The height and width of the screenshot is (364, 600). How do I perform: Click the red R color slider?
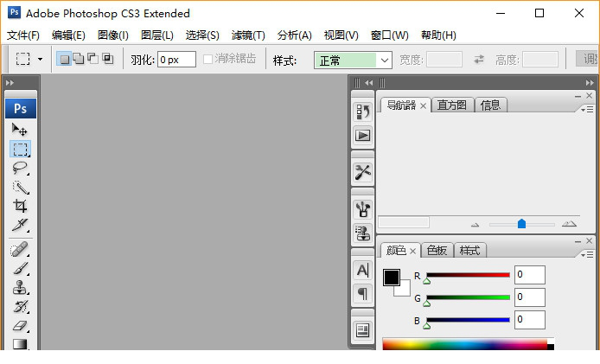tap(468, 275)
